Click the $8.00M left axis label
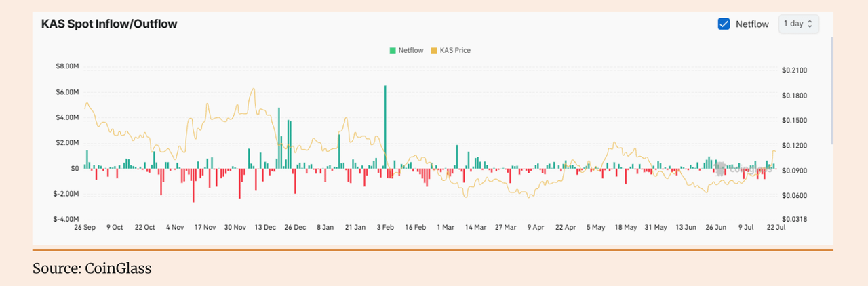Image resolution: width=868 pixels, height=286 pixels. click(x=67, y=66)
